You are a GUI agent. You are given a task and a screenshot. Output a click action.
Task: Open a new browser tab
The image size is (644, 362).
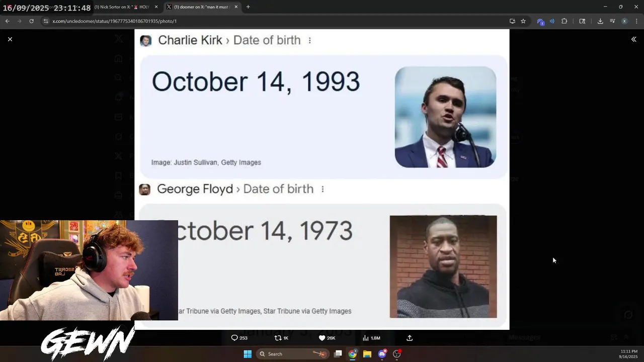point(248,7)
